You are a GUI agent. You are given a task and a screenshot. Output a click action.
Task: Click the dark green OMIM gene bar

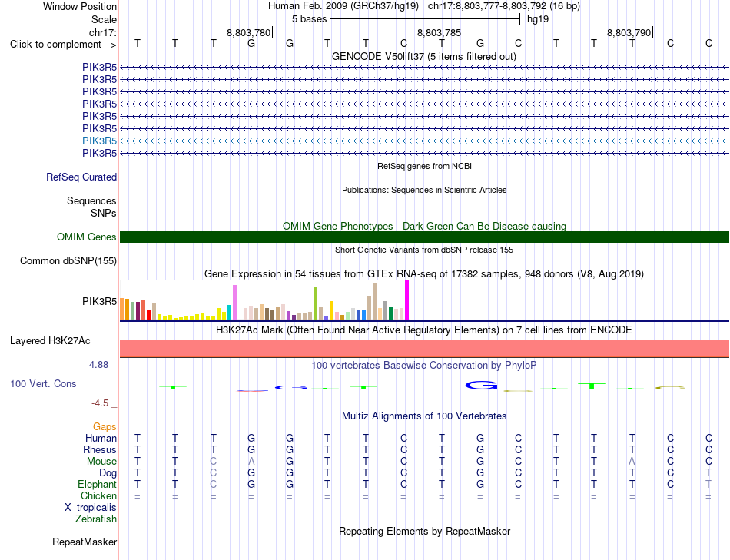[424, 237]
